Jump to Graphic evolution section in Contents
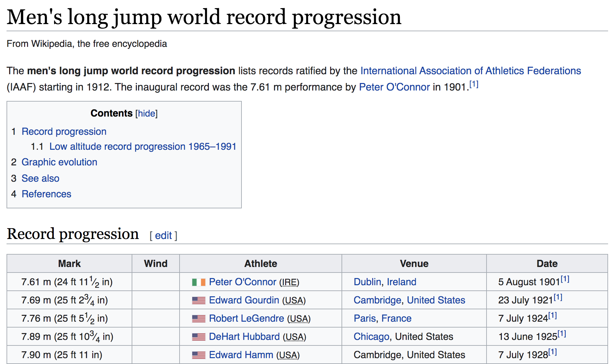612x364 pixels. 59,162
